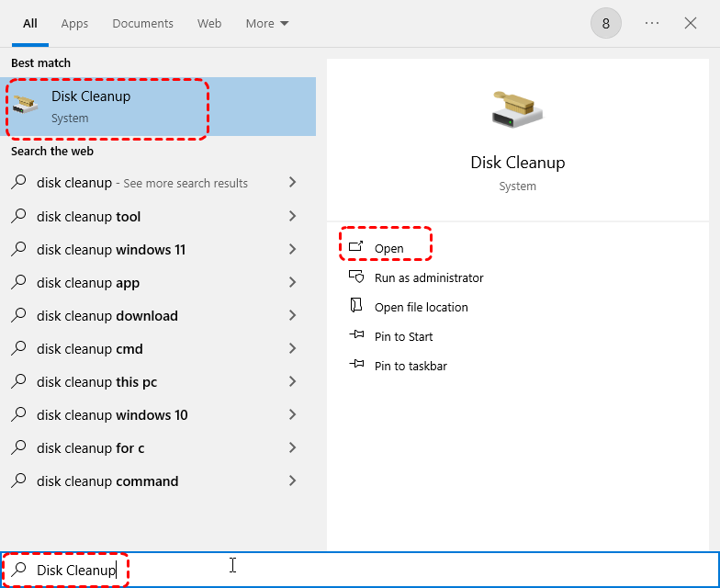Click the Disk Cleanup icon in Best match
Screen dimensions: 720x588
pos(26,107)
